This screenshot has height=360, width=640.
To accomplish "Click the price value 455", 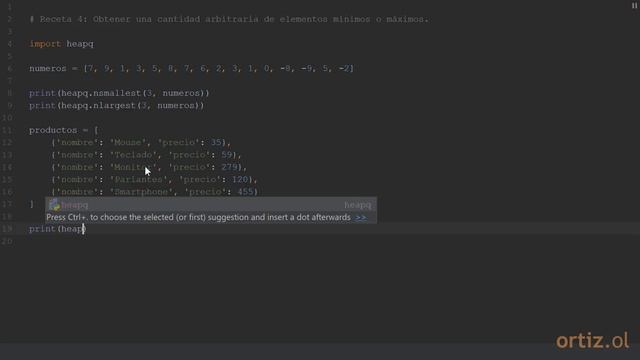I will [245, 192].
